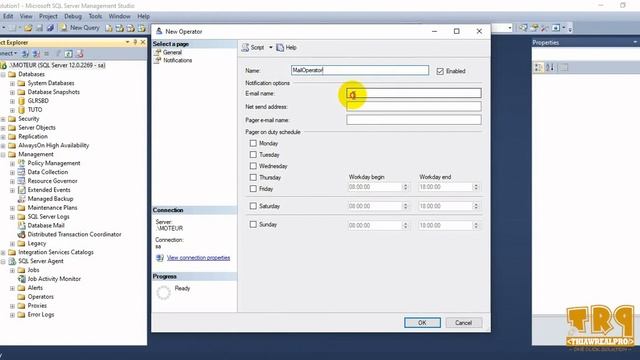Click the Managed Backup icon in tree

click(x=22, y=199)
